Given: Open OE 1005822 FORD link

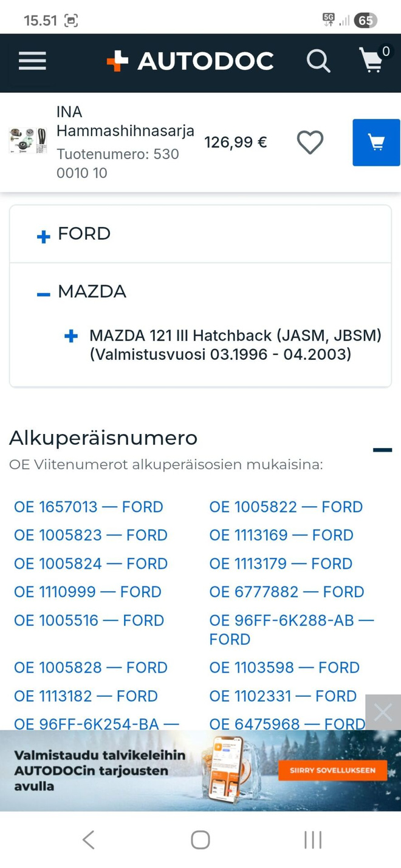Looking at the screenshot, I should (286, 507).
